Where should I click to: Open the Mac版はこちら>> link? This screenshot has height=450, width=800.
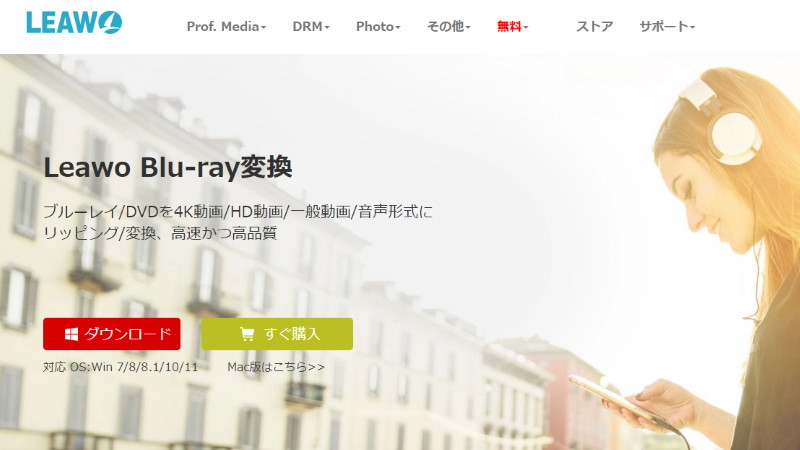(276, 367)
